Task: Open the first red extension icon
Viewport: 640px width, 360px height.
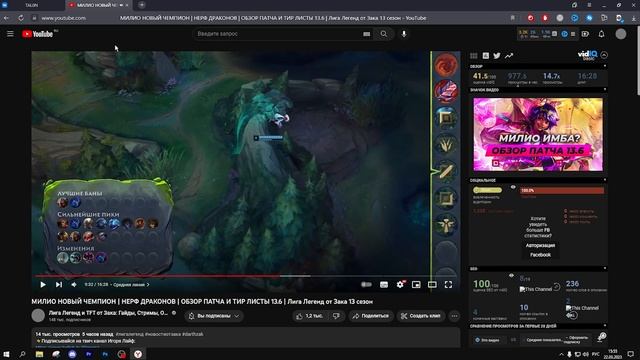Action: 530,18
